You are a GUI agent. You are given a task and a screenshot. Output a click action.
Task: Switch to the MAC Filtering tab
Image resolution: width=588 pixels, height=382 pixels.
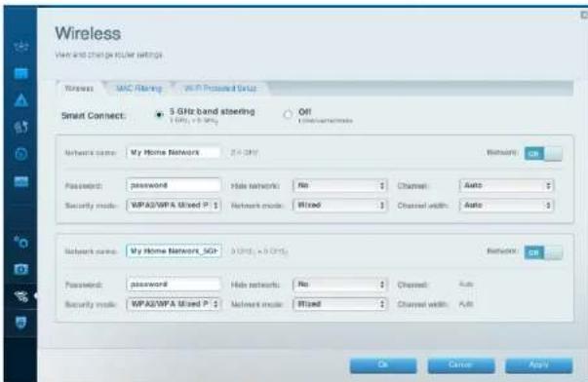[x=138, y=89]
